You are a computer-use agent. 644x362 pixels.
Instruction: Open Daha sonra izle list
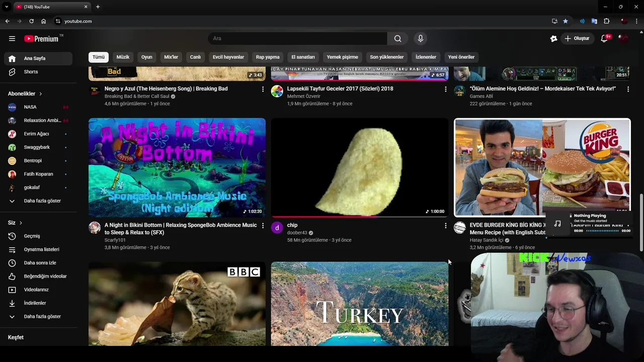38,263
